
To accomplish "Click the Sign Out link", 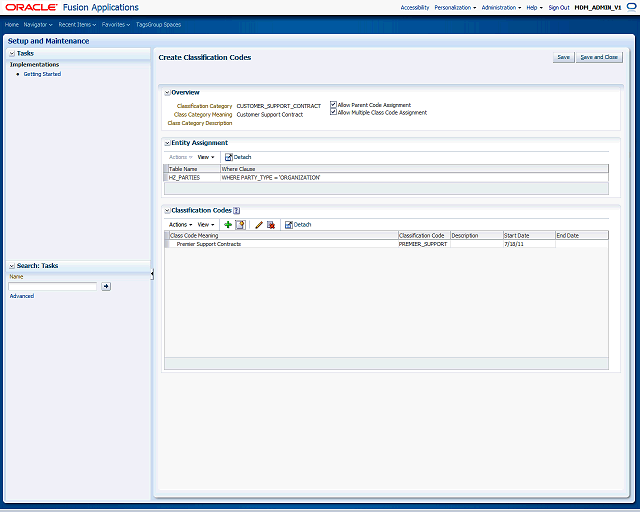I will click(x=559, y=7).
